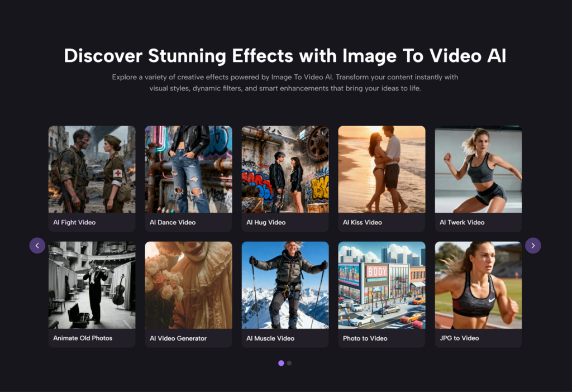Select the woman running on track image

pyautogui.click(x=478, y=285)
